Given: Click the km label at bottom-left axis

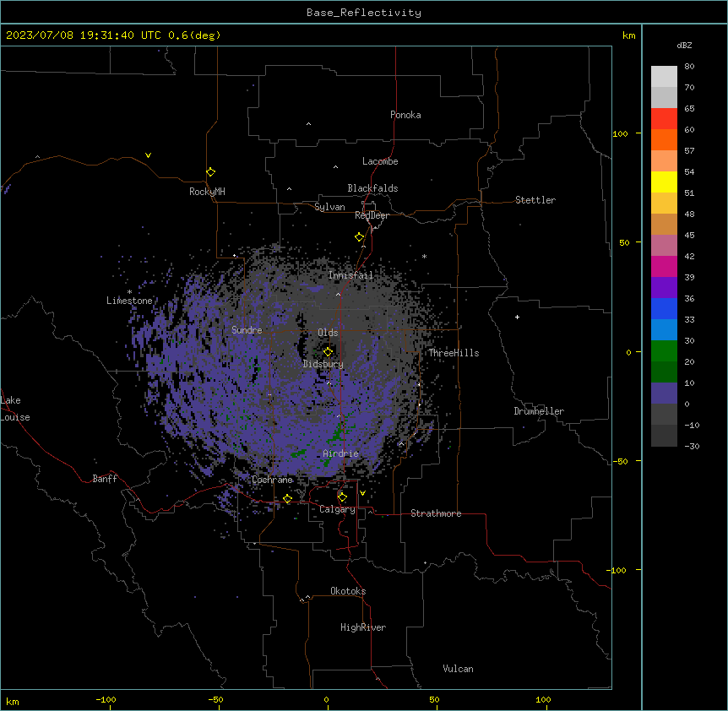Looking at the screenshot, I should [13, 702].
